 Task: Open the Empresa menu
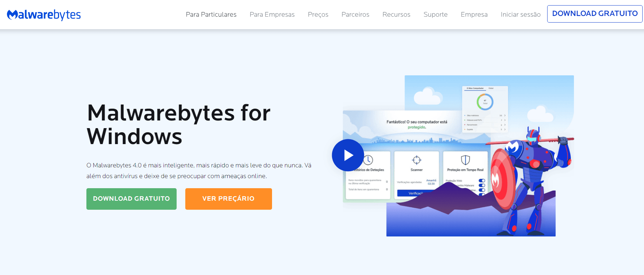coord(474,15)
